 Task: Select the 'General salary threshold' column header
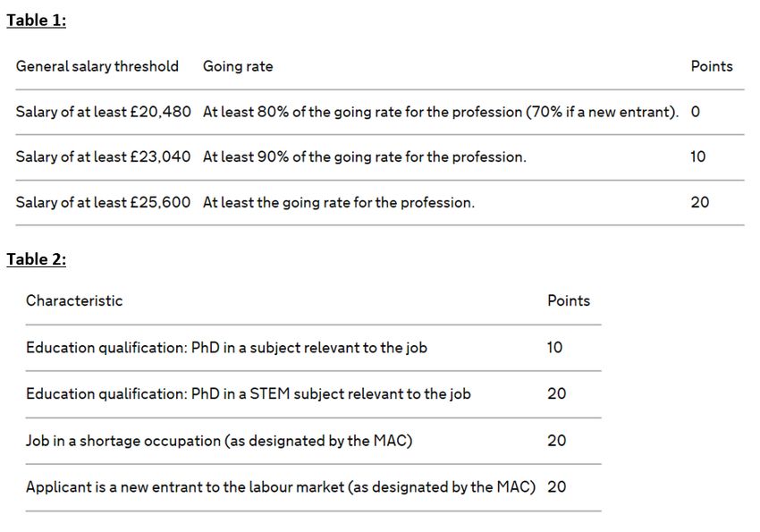coord(97,66)
